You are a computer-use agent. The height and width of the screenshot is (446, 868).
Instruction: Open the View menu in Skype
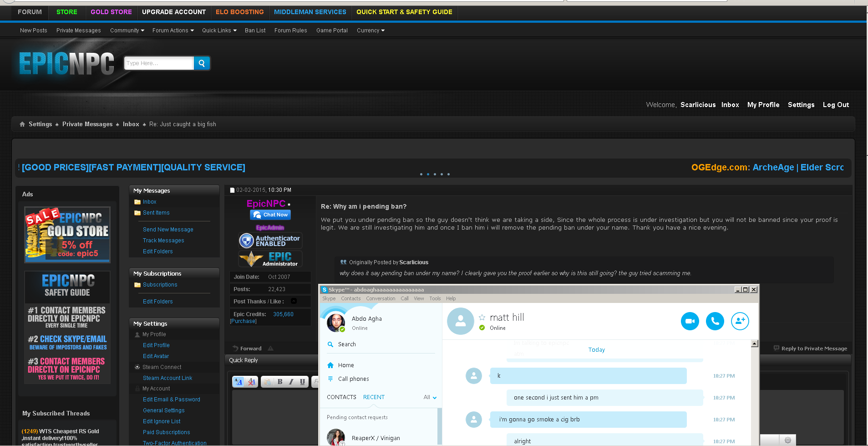coord(419,298)
